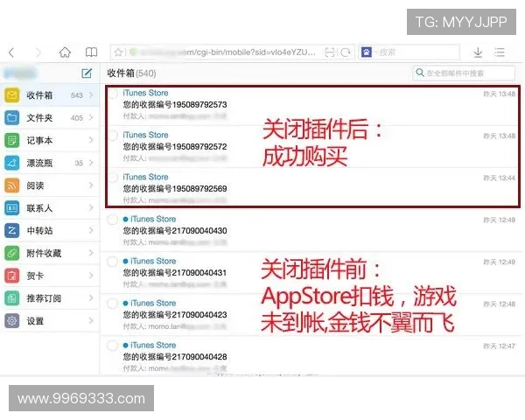Expand the 中转站 row chevron

click(x=91, y=230)
